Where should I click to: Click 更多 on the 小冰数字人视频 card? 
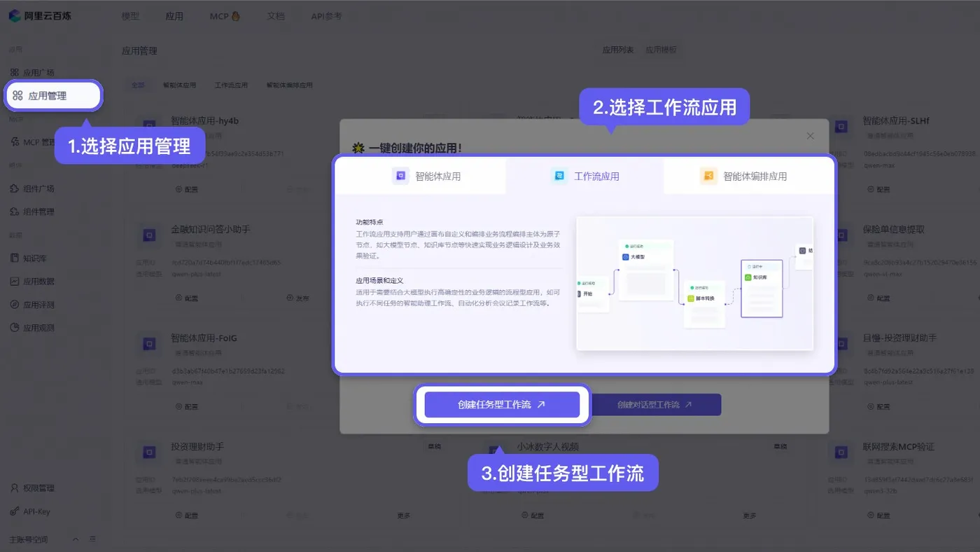pos(750,516)
